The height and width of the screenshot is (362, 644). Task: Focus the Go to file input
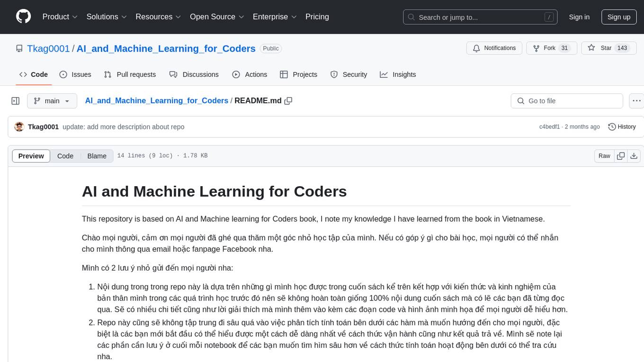[567, 101]
